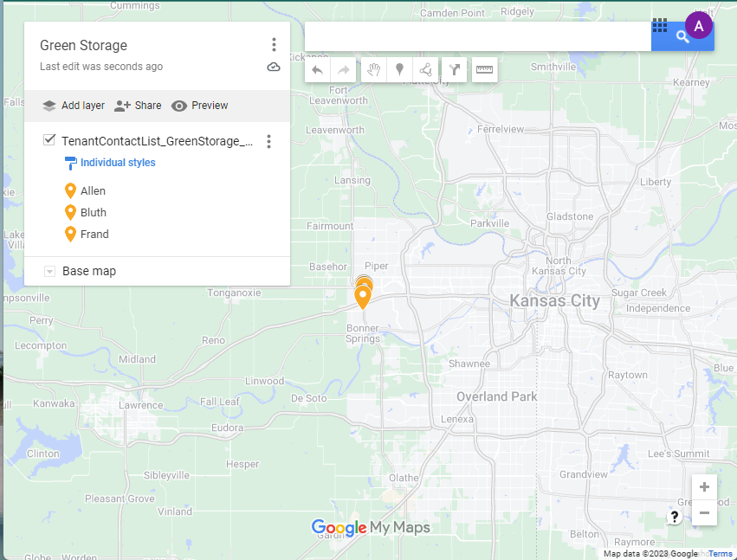Click the pin icon next to Bluth
The image size is (737, 560).
point(70,213)
